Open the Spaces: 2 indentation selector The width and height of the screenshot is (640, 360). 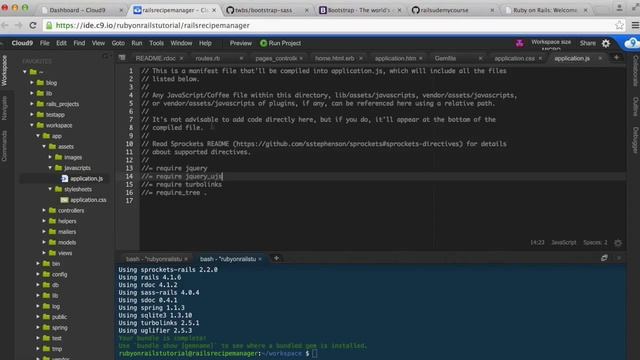coord(595,242)
